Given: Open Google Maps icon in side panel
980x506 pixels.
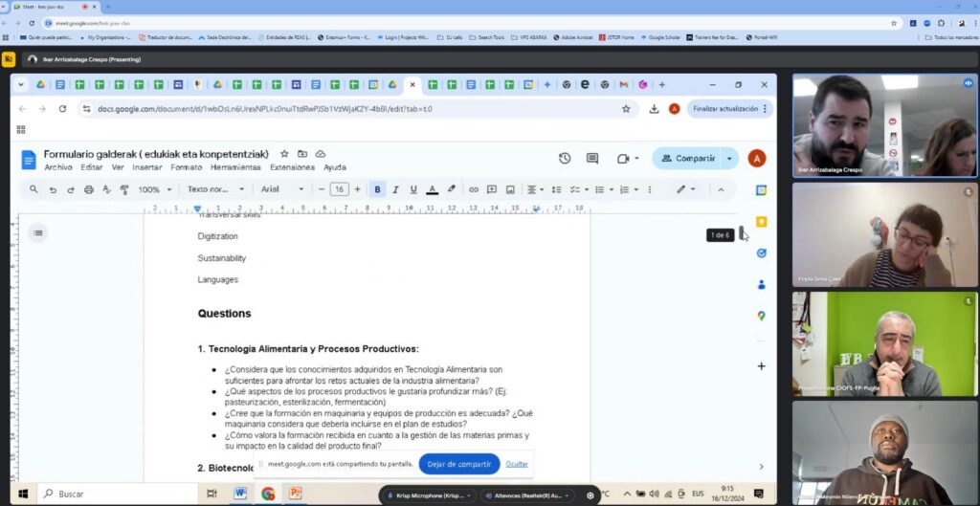Looking at the screenshot, I should [x=761, y=316].
